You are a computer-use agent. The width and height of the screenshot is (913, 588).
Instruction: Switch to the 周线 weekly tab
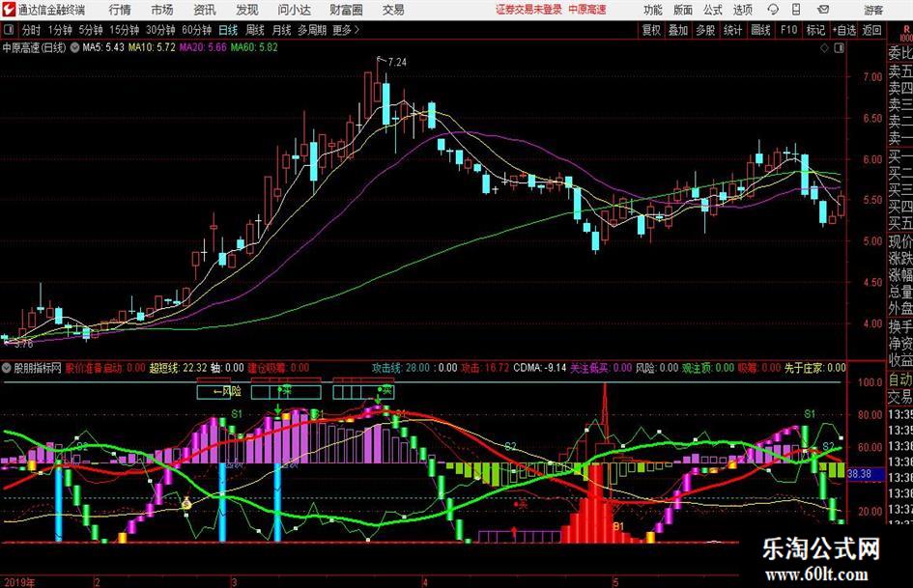(254, 30)
